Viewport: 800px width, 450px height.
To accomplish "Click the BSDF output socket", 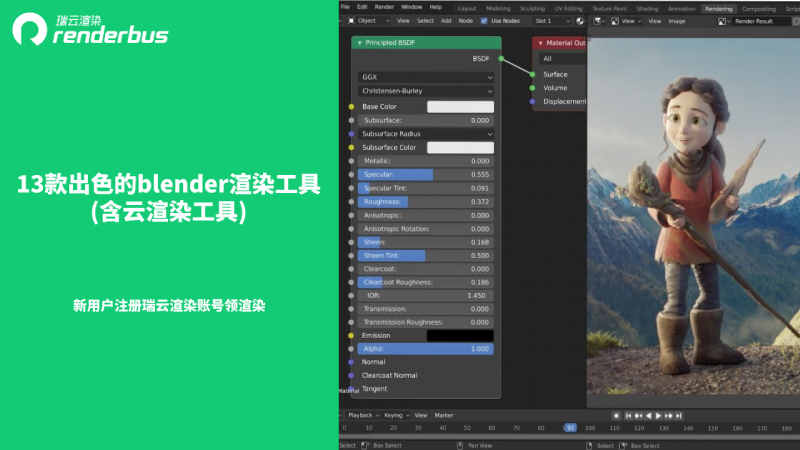I will pos(501,59).
